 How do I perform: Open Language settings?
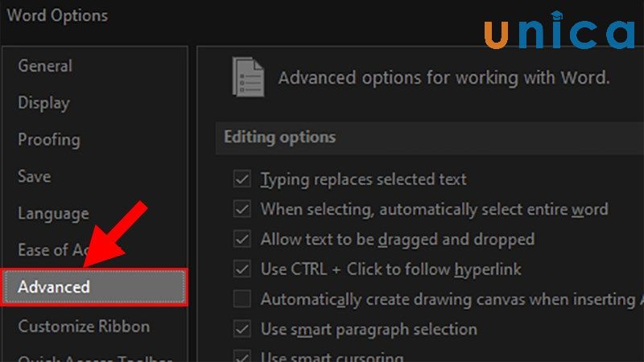(53, 213)
